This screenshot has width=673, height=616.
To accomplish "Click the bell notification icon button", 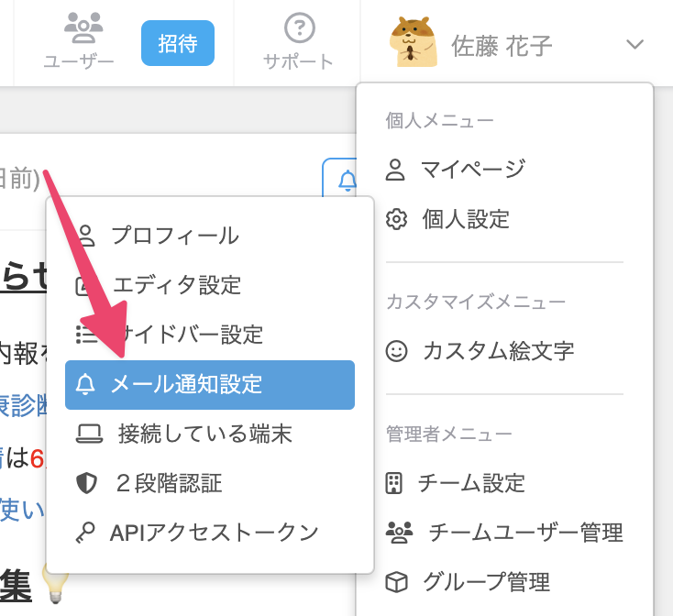I will coord(347,181).
